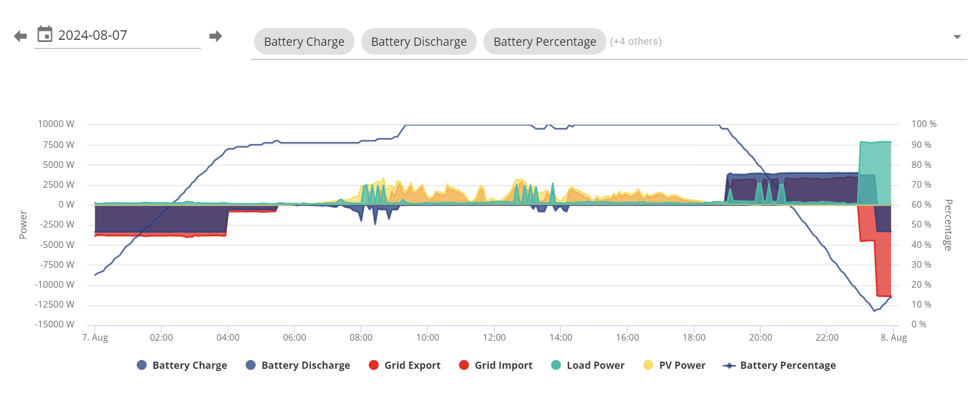
Task: Click the 06:00 time axis label
Action: click(294, 337)
